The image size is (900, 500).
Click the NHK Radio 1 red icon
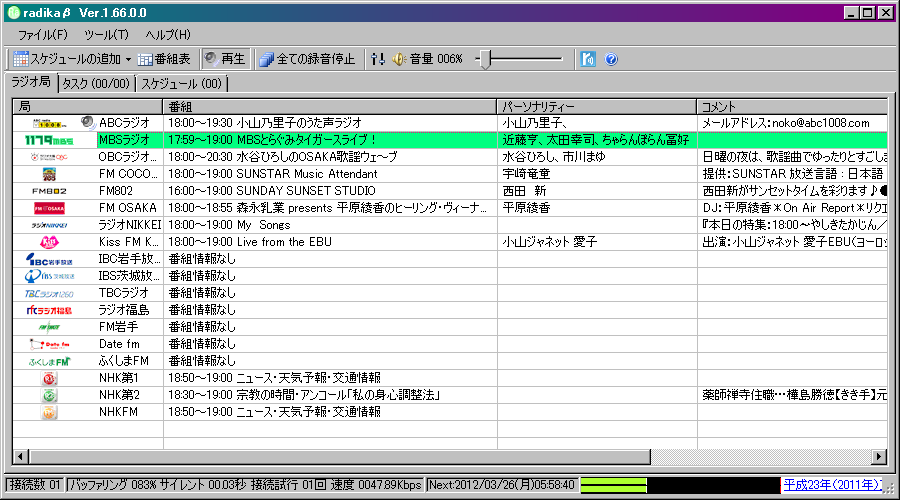click(x=49, y=378)
